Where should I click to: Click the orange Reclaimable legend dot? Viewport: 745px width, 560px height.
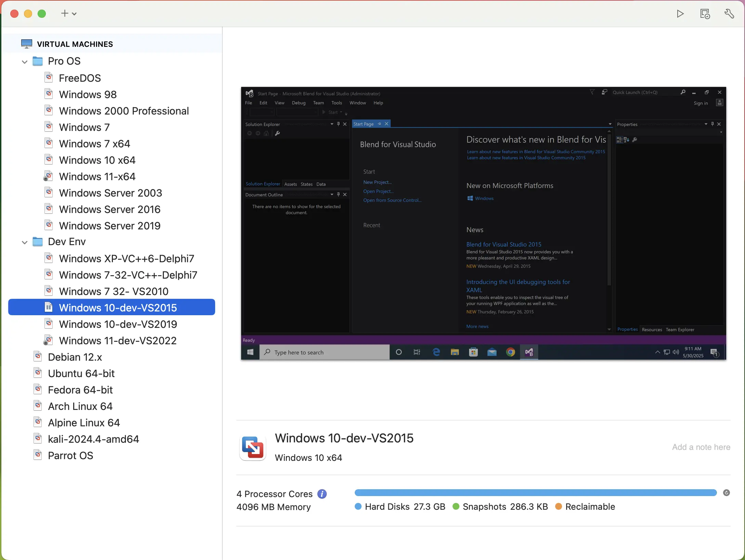pos(559,507)
